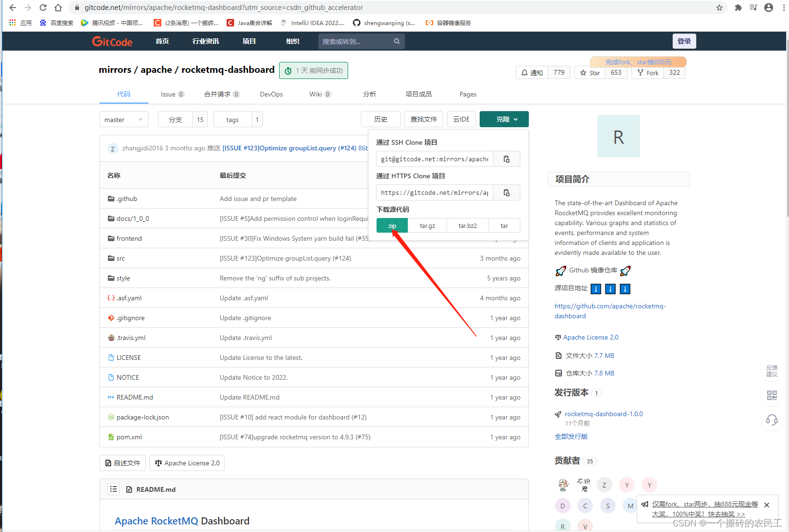The height and width of the screenshot is (532, 789).
Task: Fork the repository
Action: click(x=648, y=73)
